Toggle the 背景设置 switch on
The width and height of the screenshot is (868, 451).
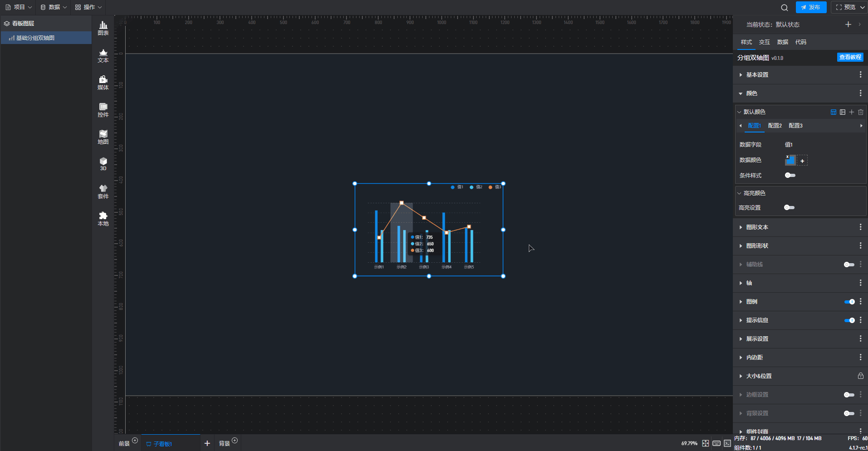849,413
